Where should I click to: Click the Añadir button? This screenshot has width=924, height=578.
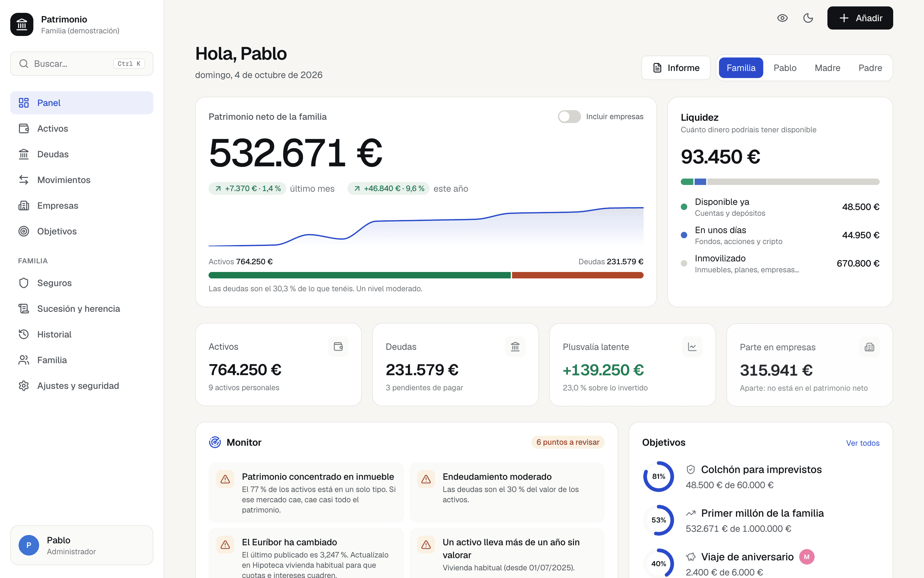[x=860, y=18]
